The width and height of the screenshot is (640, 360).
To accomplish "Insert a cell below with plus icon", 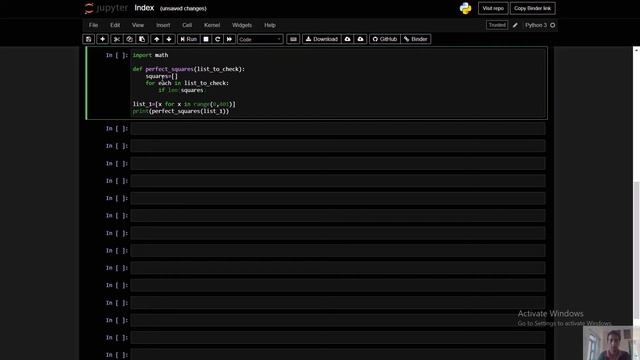I will [x=102, y=39].
